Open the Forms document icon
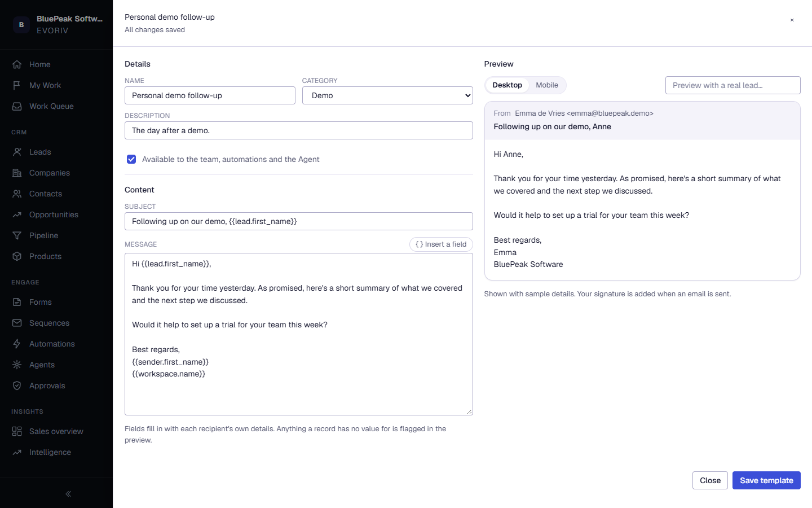812x508 pixels. pos(17,302)
